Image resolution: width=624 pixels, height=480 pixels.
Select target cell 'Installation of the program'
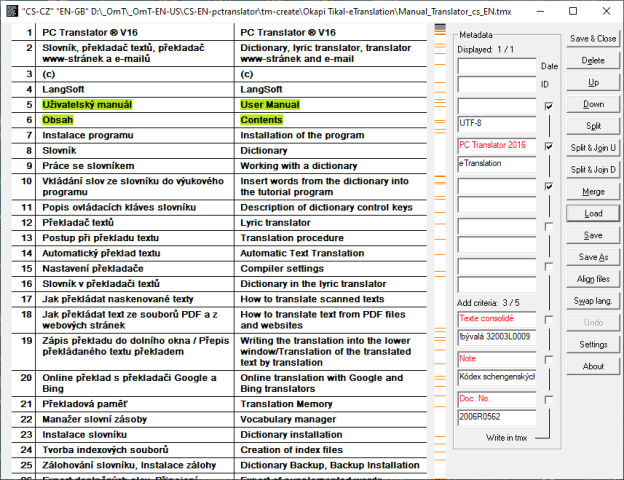331,135
